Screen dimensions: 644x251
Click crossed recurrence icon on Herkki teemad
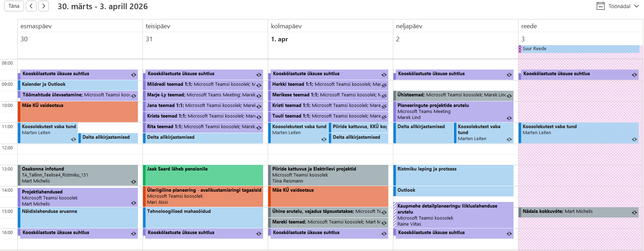[384, 85]
